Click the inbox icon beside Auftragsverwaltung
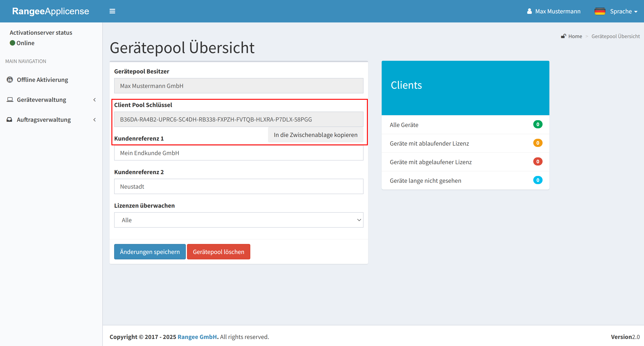This screenshot has width=644, height=346. [x=10, y=119]
